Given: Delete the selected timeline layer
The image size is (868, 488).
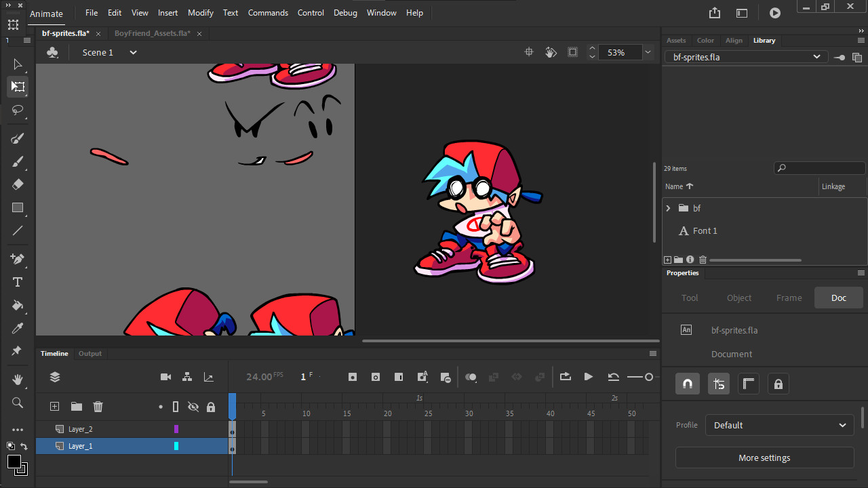Looking at the screenshot, I should point(98,407).
